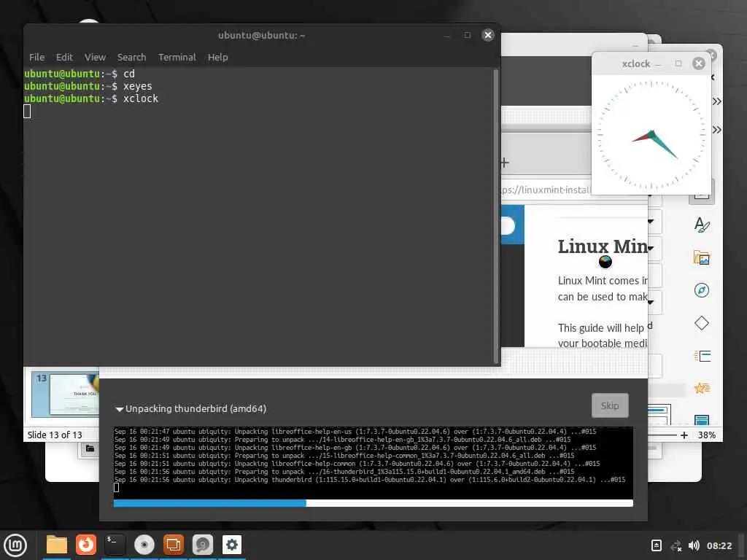Open a new tab with plus in browser
Viewport: 747px width, 560px height.
coord(505,163)
